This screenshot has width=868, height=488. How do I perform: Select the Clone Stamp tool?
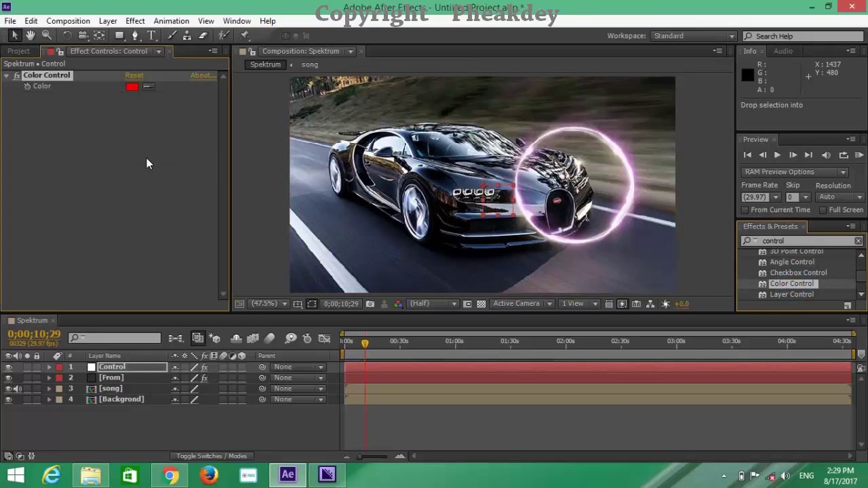point(187,35)
